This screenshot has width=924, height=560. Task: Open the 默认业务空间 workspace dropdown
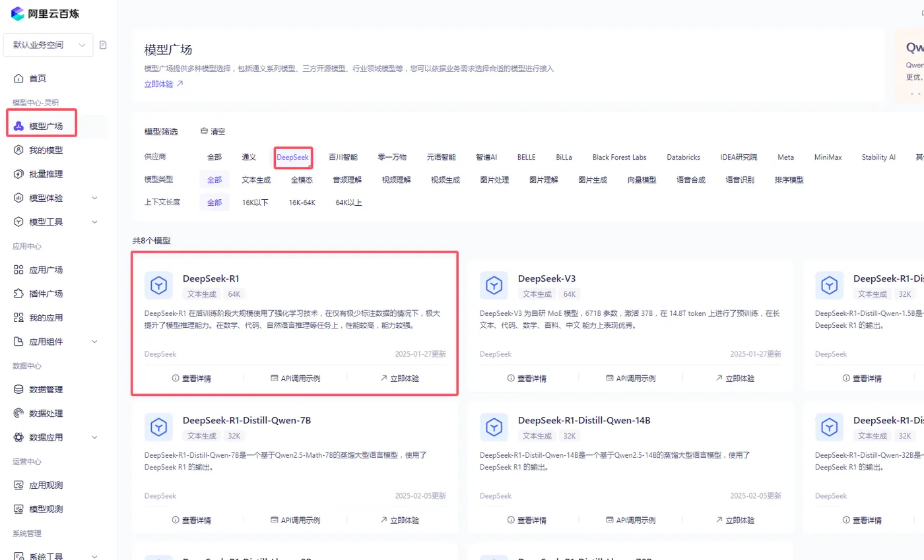[x=48, y=45]
